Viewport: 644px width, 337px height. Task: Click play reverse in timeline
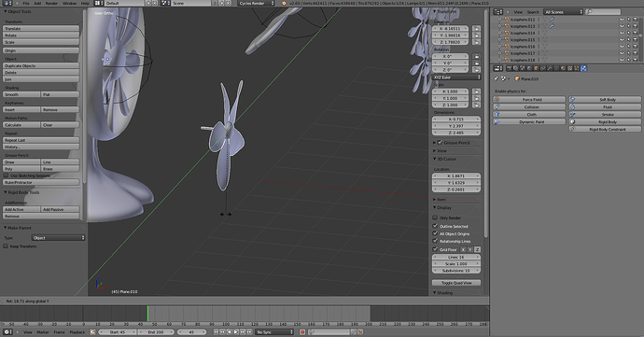click(229, 331)
